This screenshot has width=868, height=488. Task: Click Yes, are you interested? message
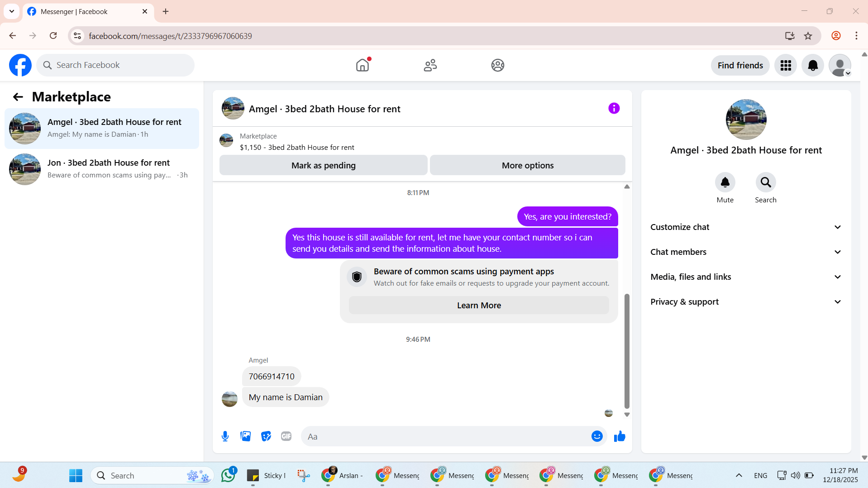[568, 217]
